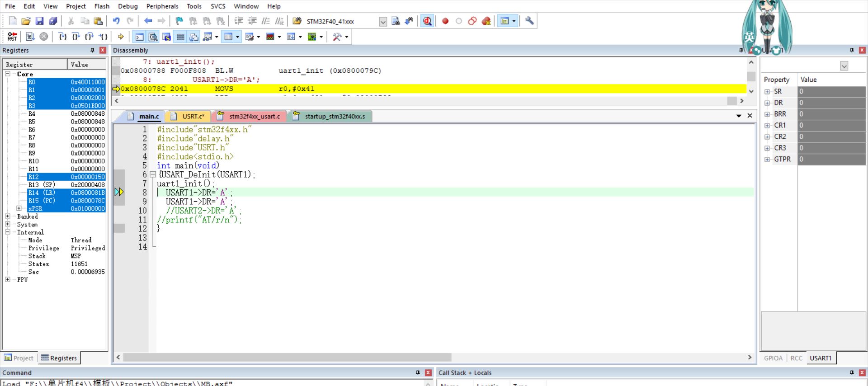The height and width of the screenshot is (386, 868).
Task: Expand the FPU registers group
Action: pos(8,280)
